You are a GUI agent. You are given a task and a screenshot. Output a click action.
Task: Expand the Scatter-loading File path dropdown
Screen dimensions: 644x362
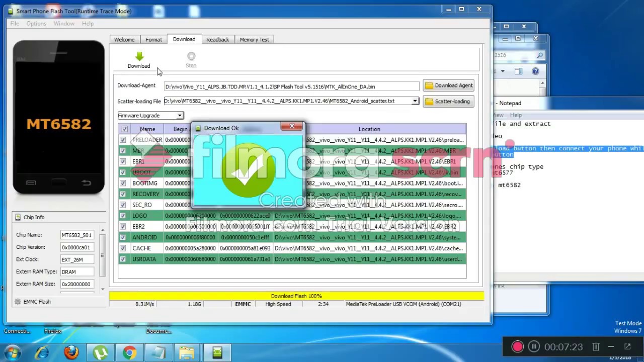pyautogui.click(x=415, y=101)
